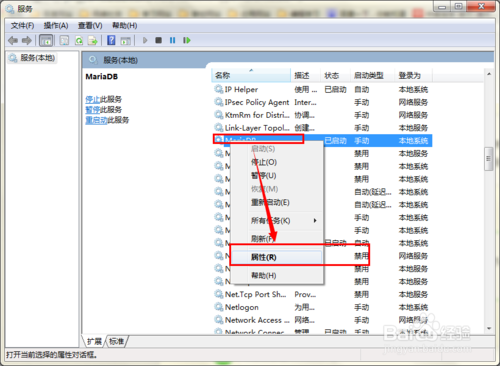This screenshot has height=366, width=500.
Task: Select the gear icon beside Network Access
Action: pos(219,320)
